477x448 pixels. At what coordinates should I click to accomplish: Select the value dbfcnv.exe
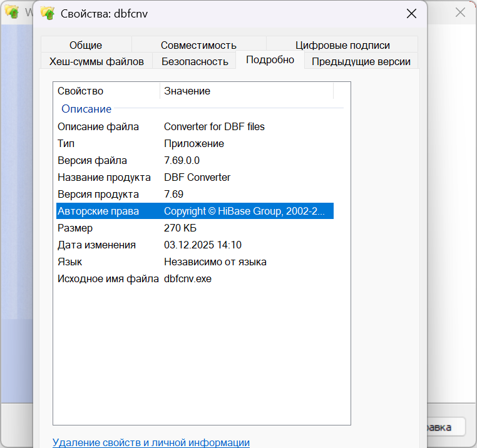[188, 278]
